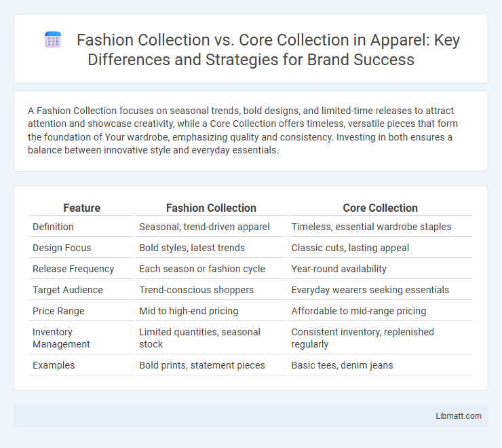Click the 'Examples' row label
This screenshot has height=448, width=502.
point(54,365)
